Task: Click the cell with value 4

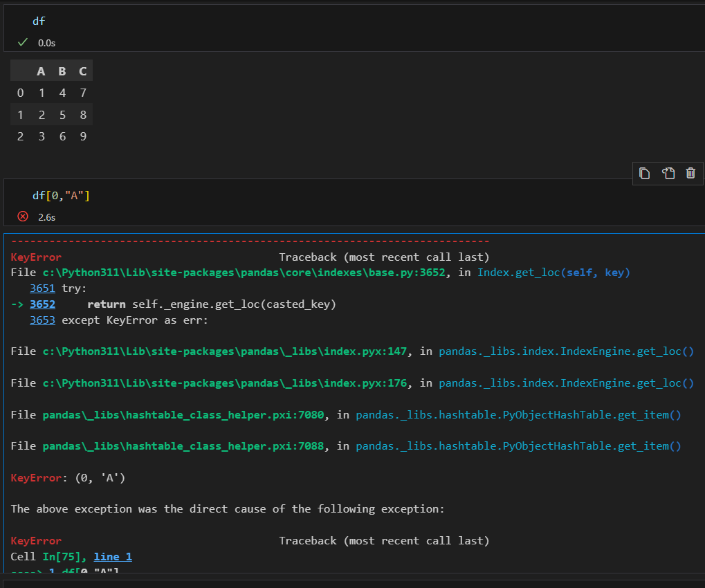Action: coord(62,93)
